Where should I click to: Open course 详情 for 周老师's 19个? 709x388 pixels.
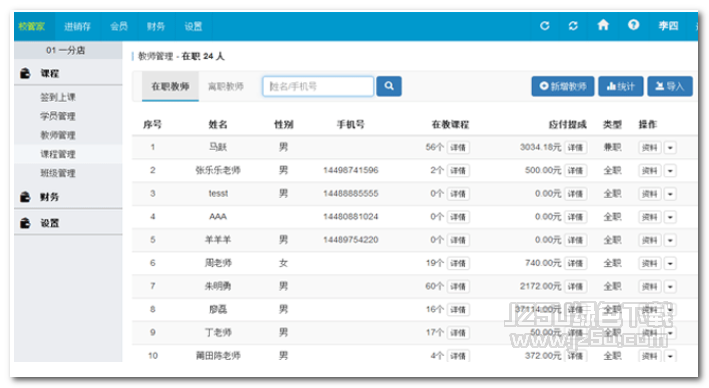tap(458, 263)
